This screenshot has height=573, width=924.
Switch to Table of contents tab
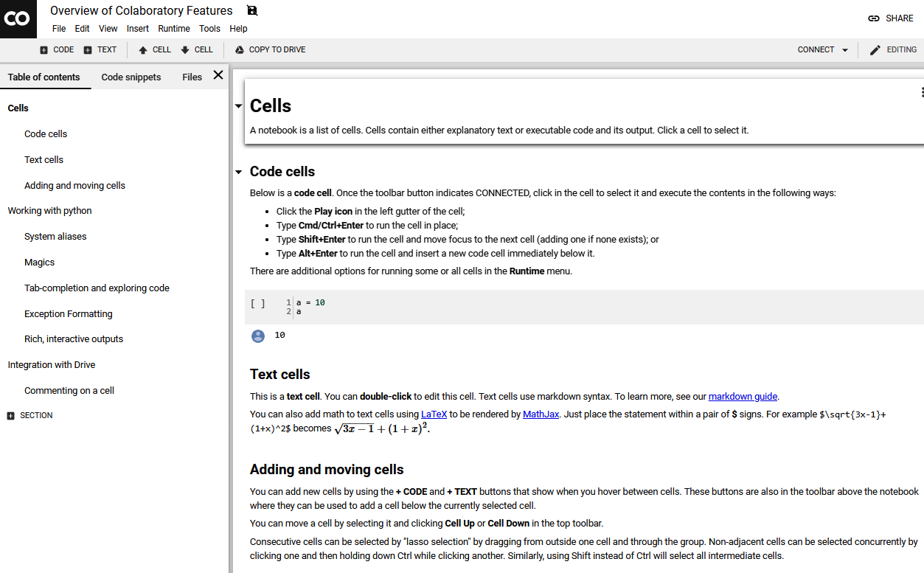[x=44, y=77]
